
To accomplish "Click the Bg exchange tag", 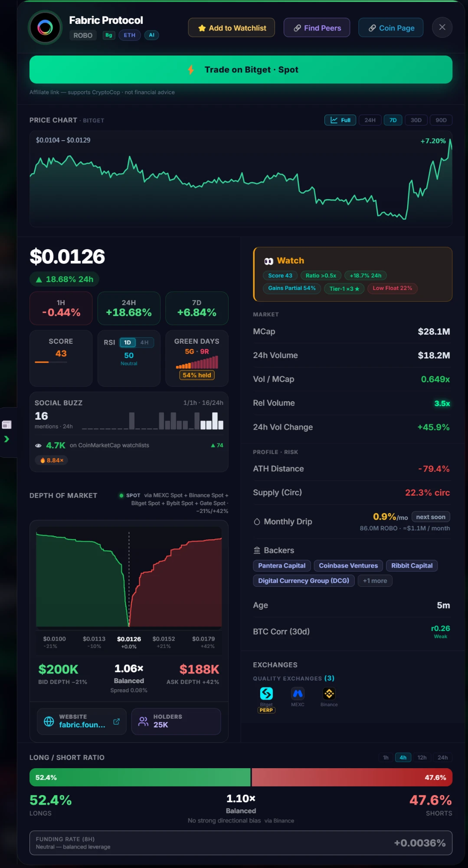I will point(109,35).
